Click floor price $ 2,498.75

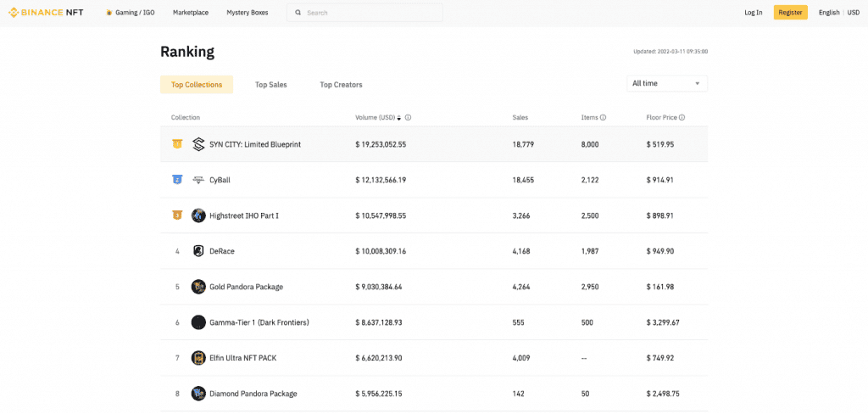pos(663,394)
